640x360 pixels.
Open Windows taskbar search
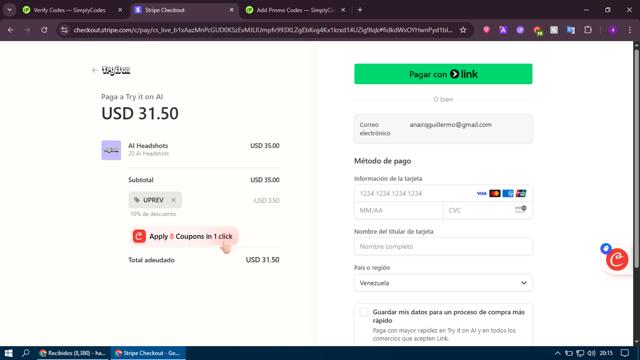point(25,353)
